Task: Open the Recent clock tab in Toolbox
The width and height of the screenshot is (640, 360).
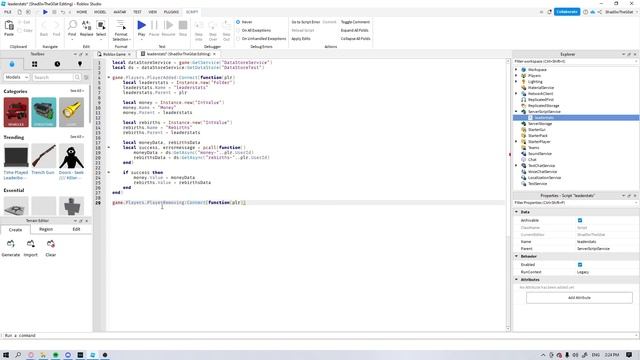Action: pyautogui.click(x=57, y=64)
